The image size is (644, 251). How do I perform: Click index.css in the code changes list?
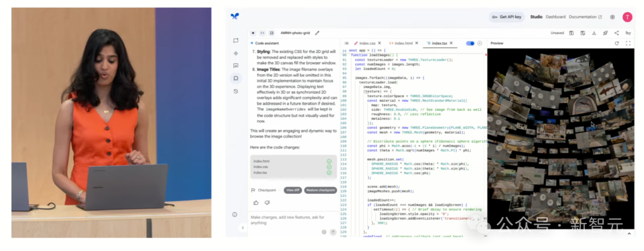(x=260, y=167)
